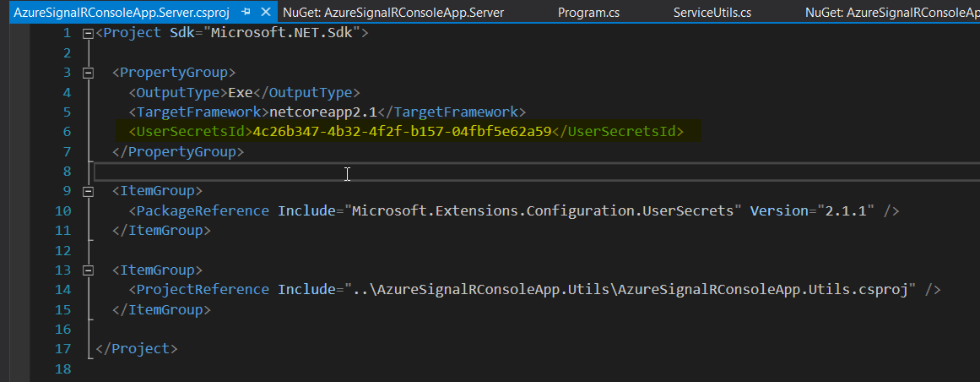Image resolution: width=980 pixels, height=382 pixels.
Task: Place cursor on empty line 8
Action: [536, 172]
